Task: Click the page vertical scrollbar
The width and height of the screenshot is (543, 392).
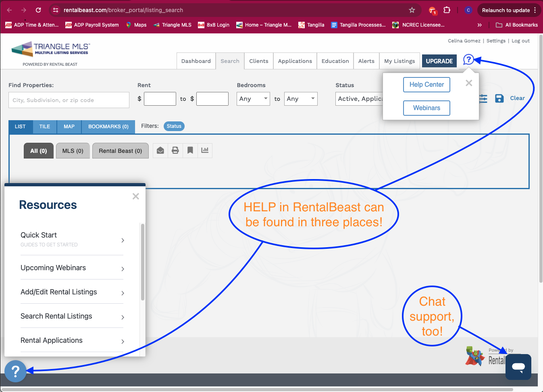Action: [541, 159]
